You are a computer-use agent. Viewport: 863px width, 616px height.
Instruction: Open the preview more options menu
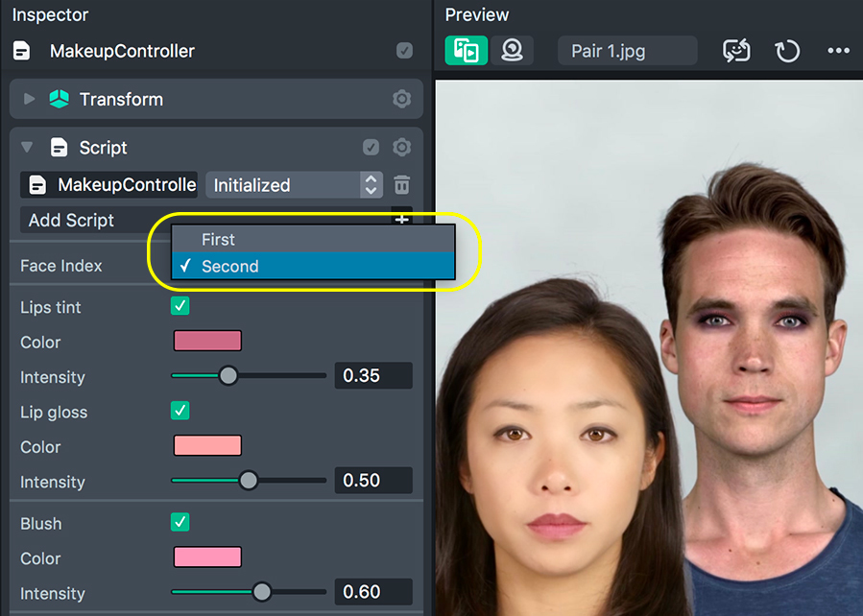pos(838,51)
